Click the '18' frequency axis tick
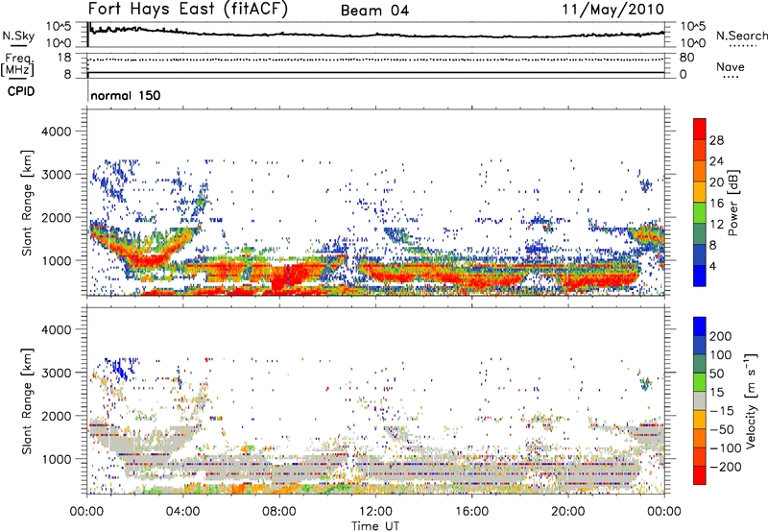 tap(64, 58)
